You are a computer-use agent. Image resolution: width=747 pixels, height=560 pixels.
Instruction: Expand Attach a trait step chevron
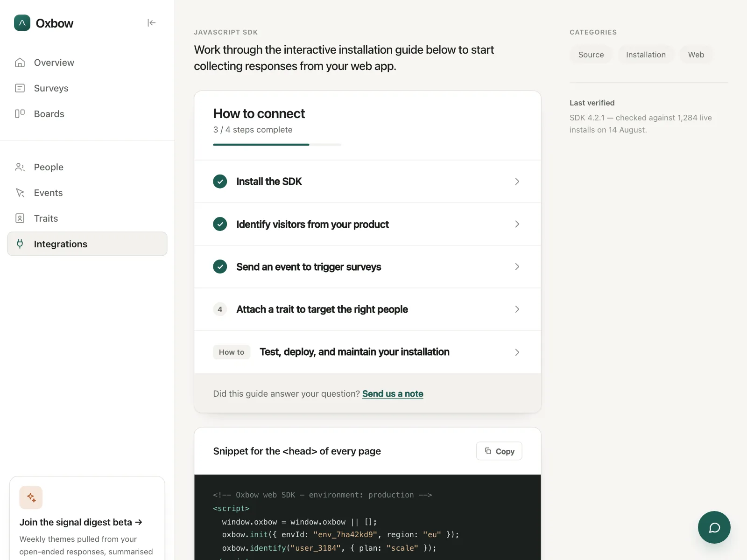coord(517,309)
